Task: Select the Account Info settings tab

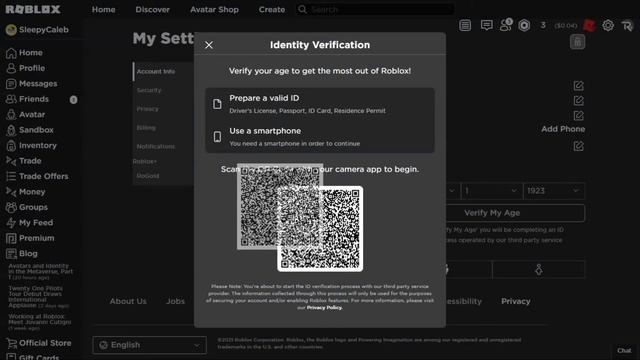Action: (163, 71)
